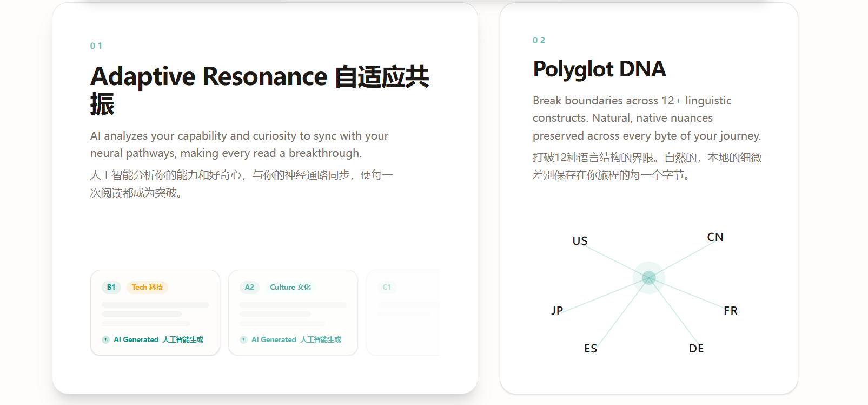Select the CN language node
This screenshot has height=405, width=868.
[x=715, y=237]
